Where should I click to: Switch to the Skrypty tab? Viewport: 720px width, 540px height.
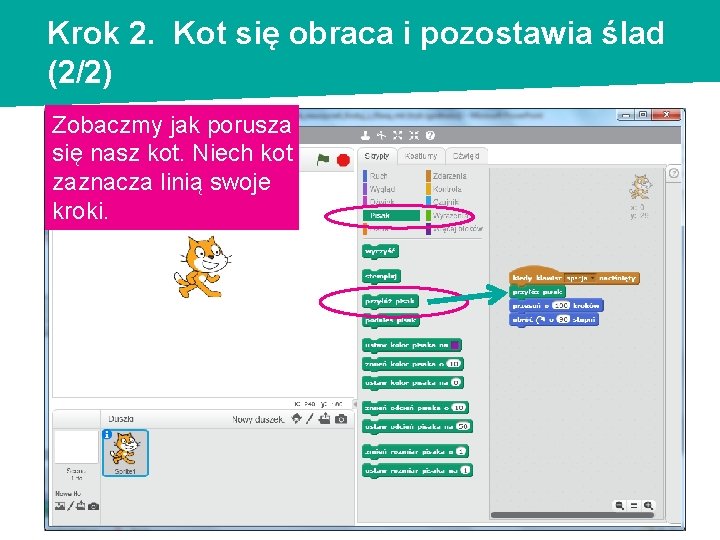coord(377,156)
